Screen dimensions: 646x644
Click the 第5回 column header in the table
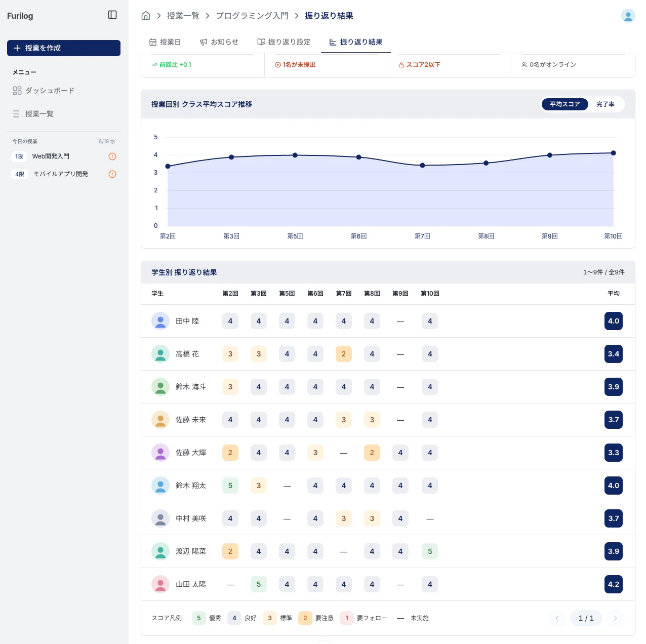pos(287,294)
